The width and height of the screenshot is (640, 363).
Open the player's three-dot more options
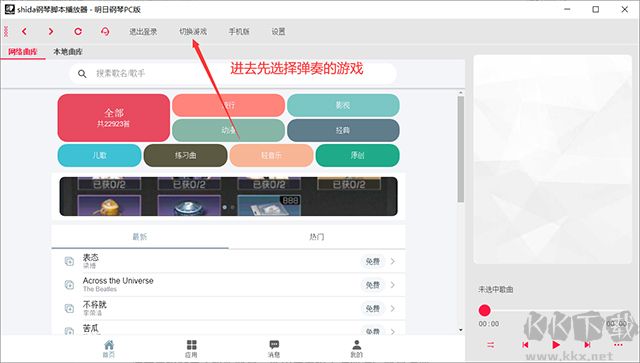618,345
